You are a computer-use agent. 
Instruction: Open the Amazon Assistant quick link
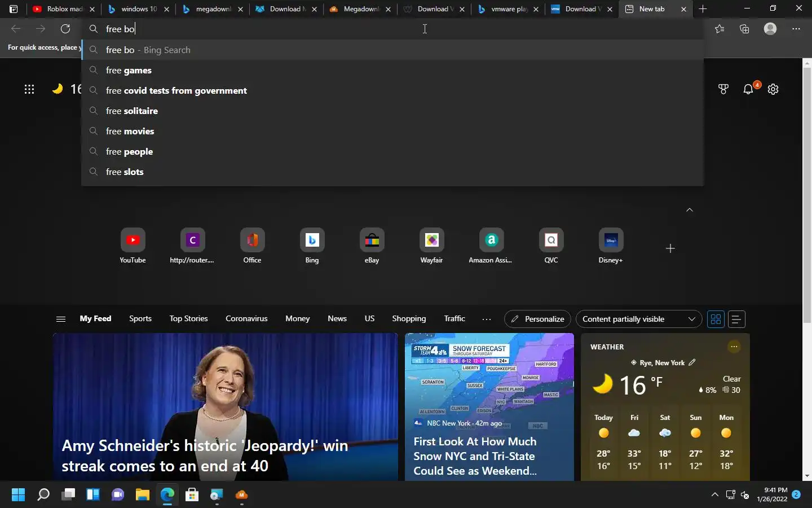coord(491,246)
